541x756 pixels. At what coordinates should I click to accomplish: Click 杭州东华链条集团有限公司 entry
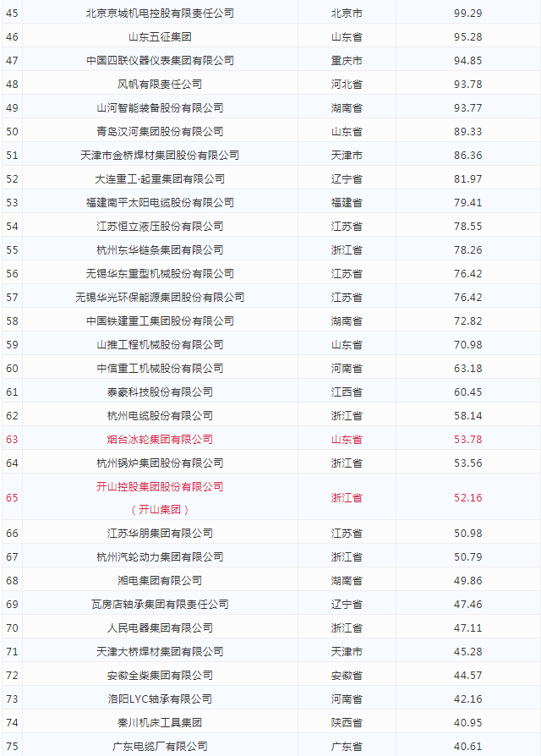point(160,249)
